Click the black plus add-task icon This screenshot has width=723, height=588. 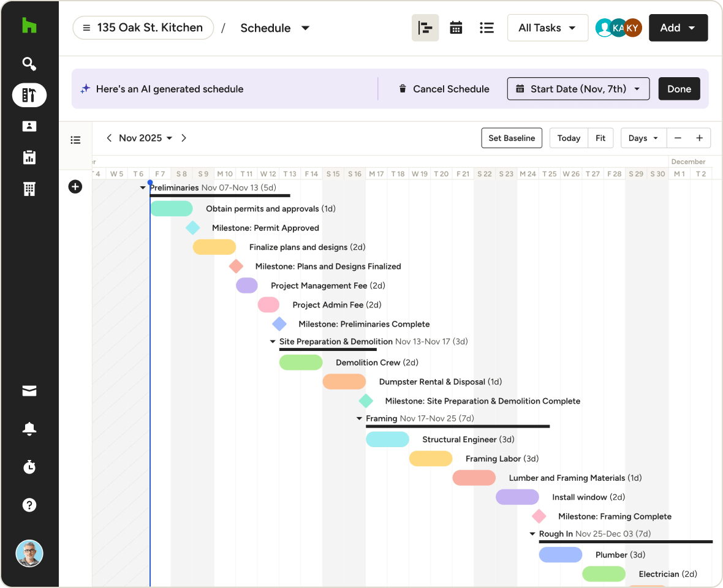pyautogui.click(x=75, y=187)
